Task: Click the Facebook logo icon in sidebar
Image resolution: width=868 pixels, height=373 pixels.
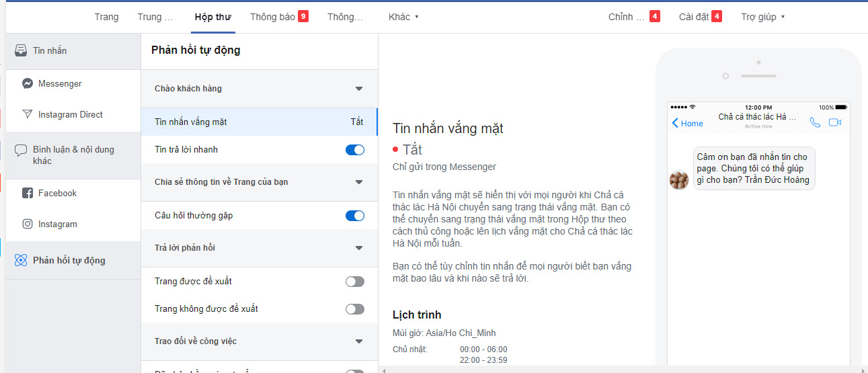Action: [x=28, y=194]
